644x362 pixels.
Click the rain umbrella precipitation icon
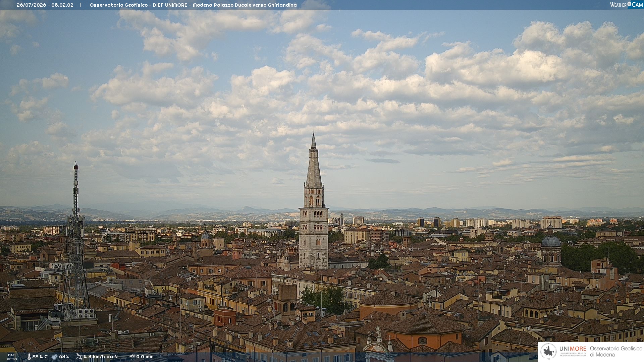click(x=132, y=357)
